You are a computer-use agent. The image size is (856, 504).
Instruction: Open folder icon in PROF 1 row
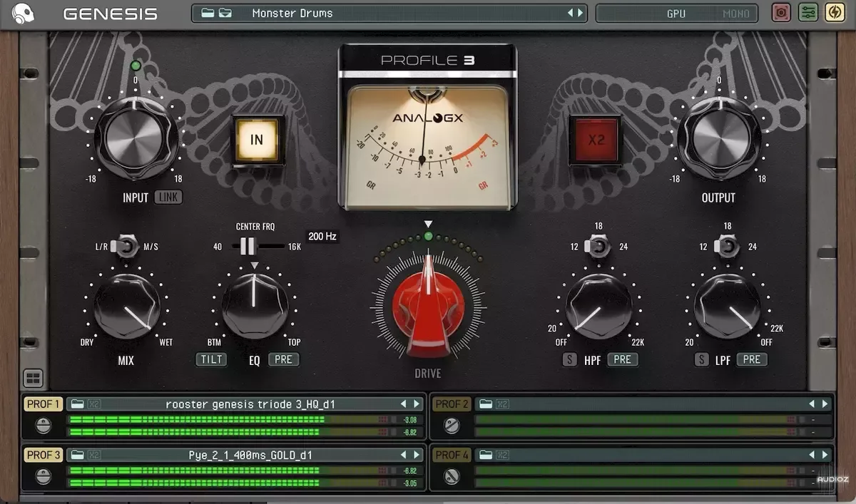[78, 404]
